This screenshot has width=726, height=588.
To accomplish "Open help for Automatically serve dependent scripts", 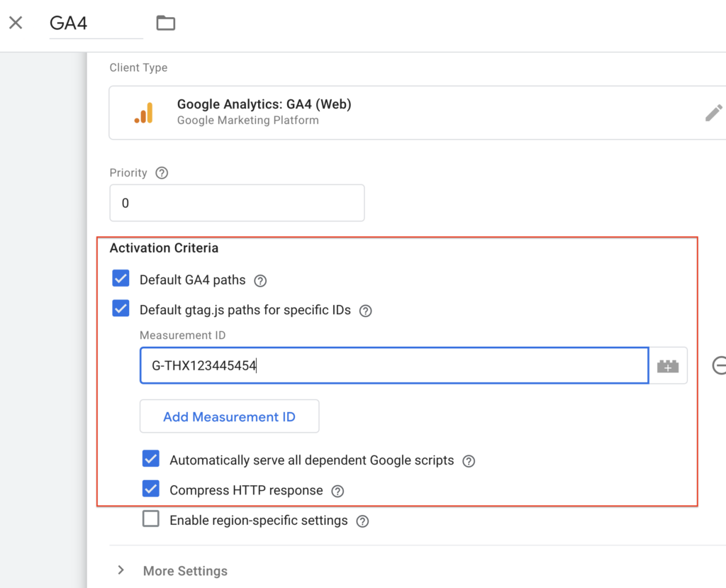I will pos(468,461).
